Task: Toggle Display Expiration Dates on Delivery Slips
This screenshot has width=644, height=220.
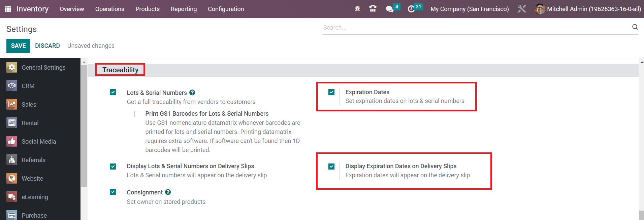Action: point(331,167)
